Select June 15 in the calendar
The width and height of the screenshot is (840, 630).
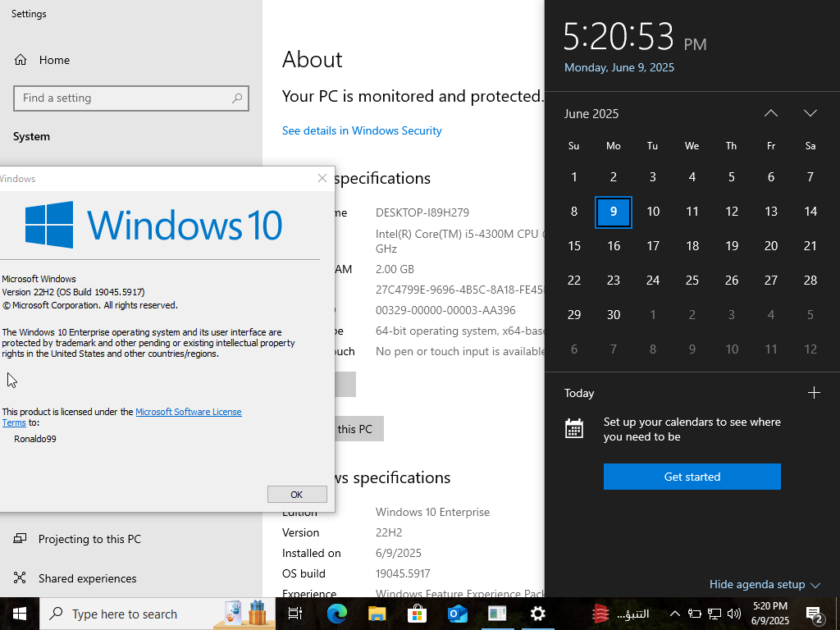coord(574,246)
